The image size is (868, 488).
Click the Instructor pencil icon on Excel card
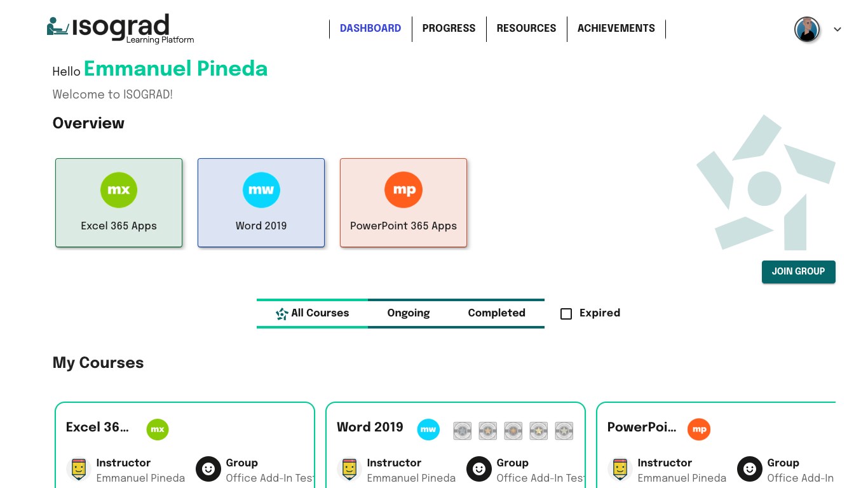(79, 470)
